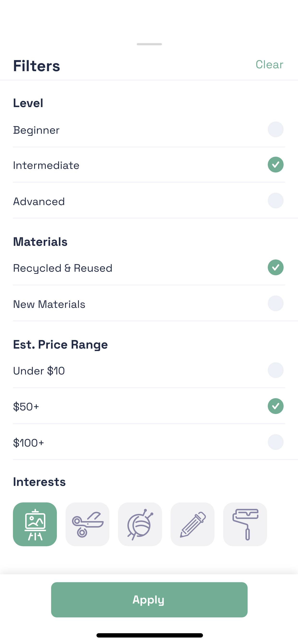The image size is (298, 644).
Task: Tap the Advanced label text
Action: pos(39,201)
